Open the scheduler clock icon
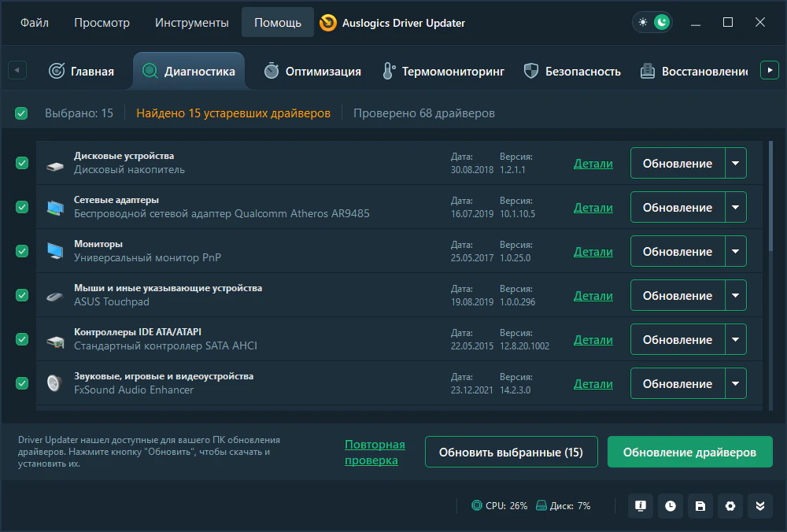 pos(671,506)
